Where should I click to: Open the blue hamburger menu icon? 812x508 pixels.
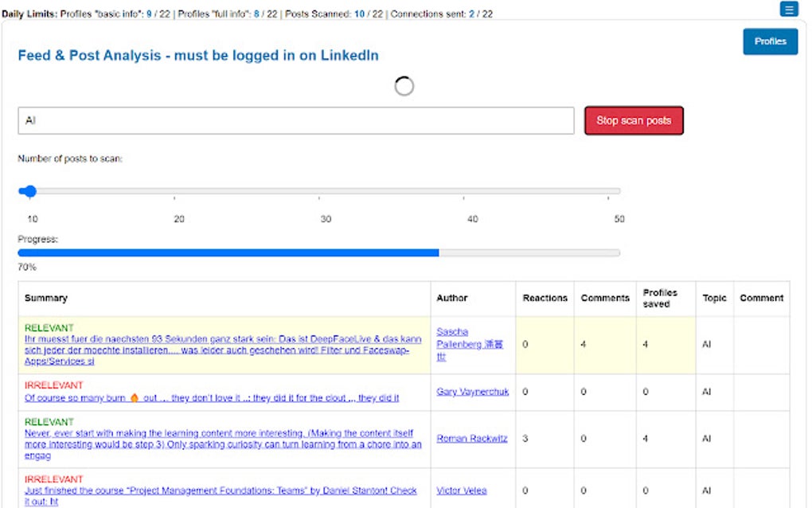(789, 9)
